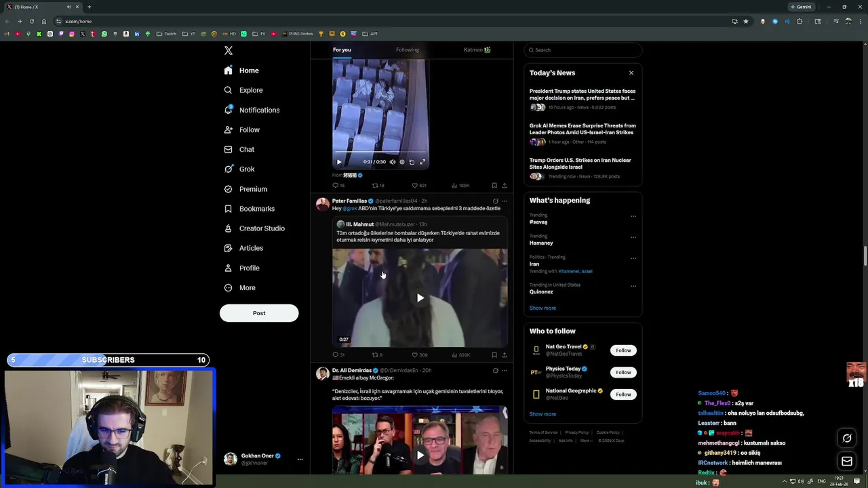Go to Articles in the sidebar
The height and width of the screenshot is (488, 868).
tap(243, 248)
